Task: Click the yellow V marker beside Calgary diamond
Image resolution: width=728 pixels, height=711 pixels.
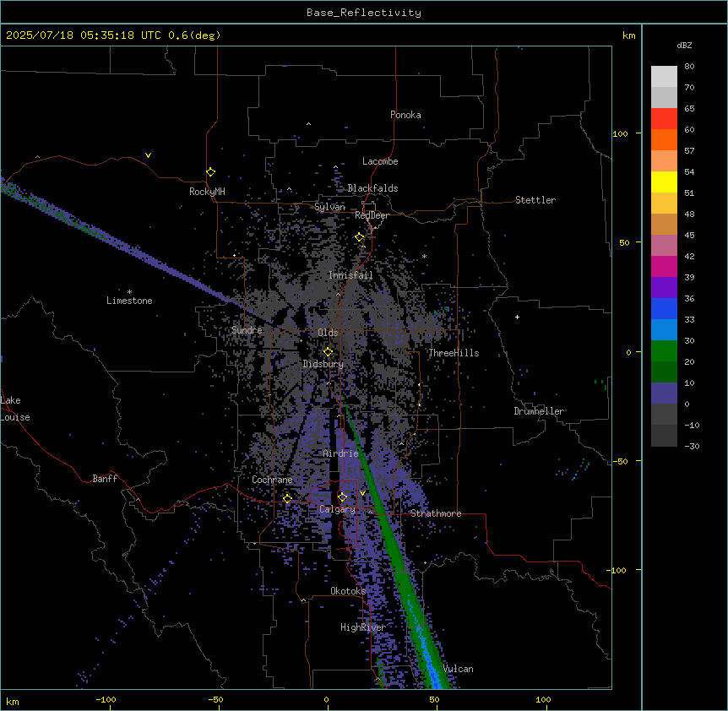Action: 362,493
